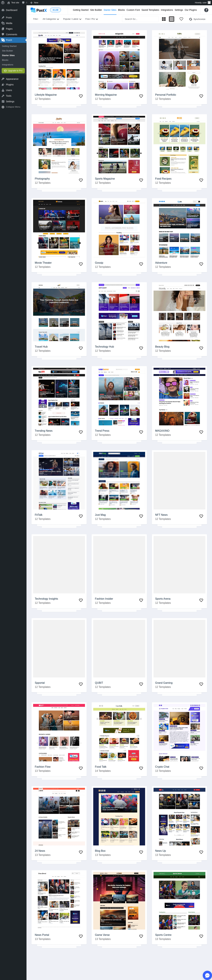This screenshot has width=212, height=980.
Task: Expand the All Categories filter dropdown
Action: click(x=51, y=19)
